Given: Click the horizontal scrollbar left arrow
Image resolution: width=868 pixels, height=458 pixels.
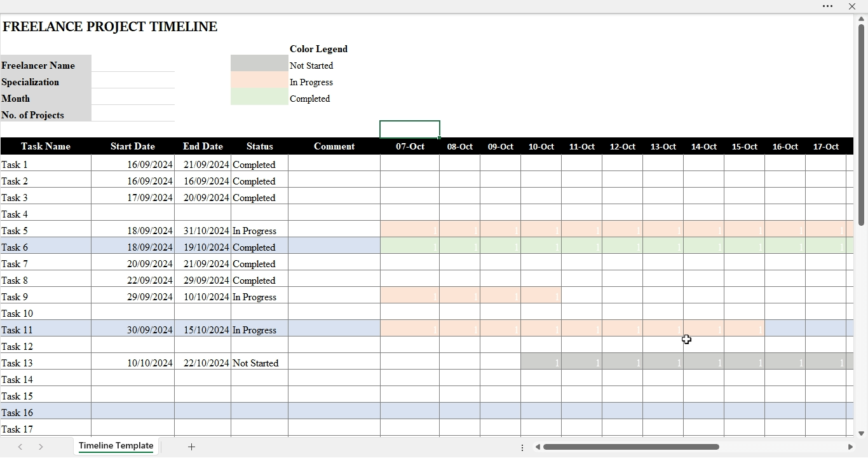Looking at the screenshot, I should tap(538, 447).
